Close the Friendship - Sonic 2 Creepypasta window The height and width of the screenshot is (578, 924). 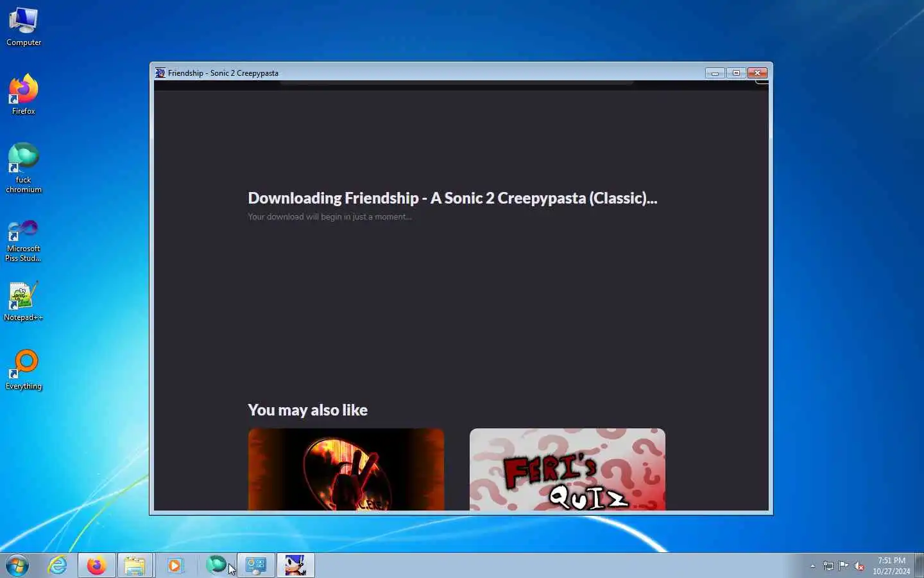(x=757, y=73)
